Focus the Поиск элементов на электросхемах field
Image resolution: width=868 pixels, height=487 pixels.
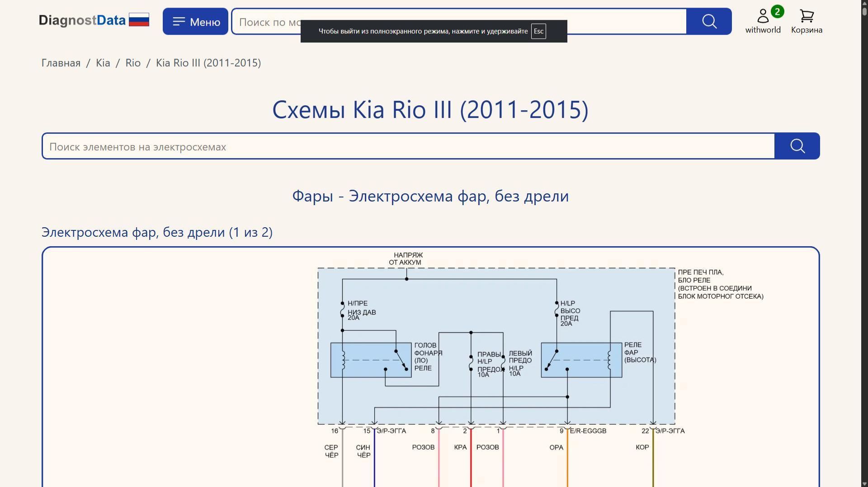tap(271, 146)
